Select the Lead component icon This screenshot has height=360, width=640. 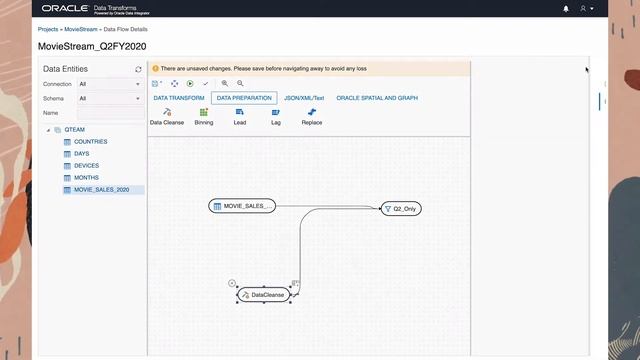[240, 112]
